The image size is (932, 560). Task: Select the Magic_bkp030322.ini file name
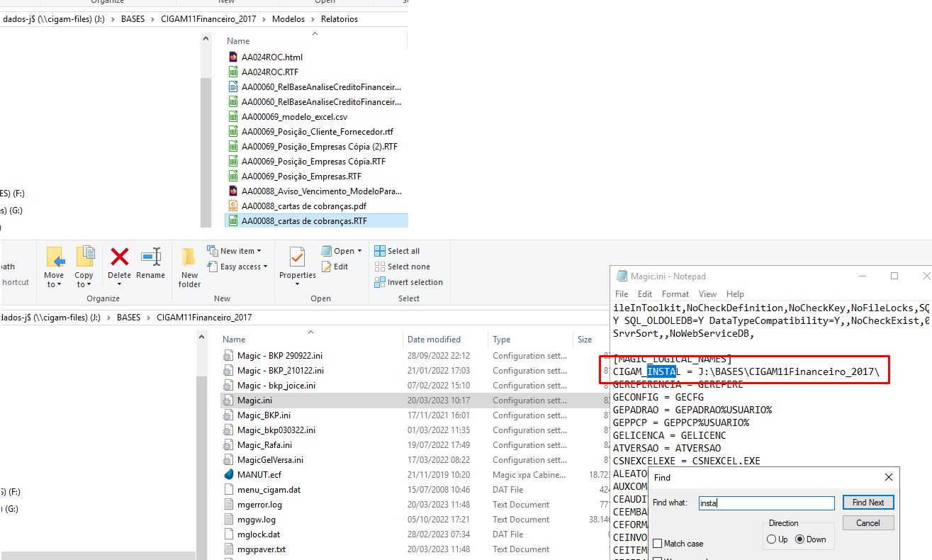(276, 430)
